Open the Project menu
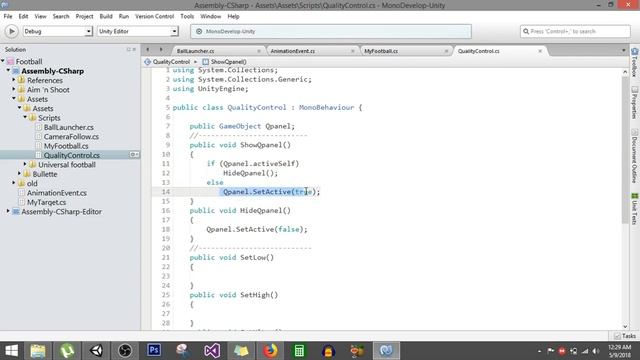Screen dimensions: 640x360 coord(84,16)
